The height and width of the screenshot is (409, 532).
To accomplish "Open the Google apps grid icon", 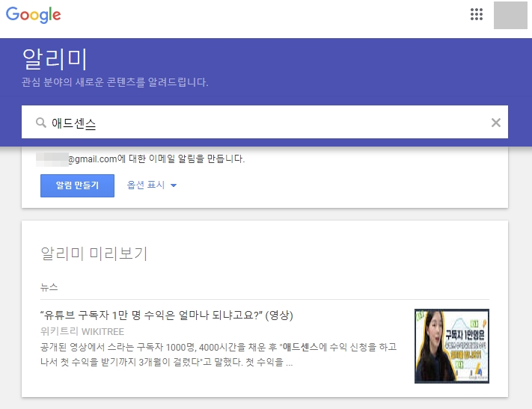I will click(477, 14).
